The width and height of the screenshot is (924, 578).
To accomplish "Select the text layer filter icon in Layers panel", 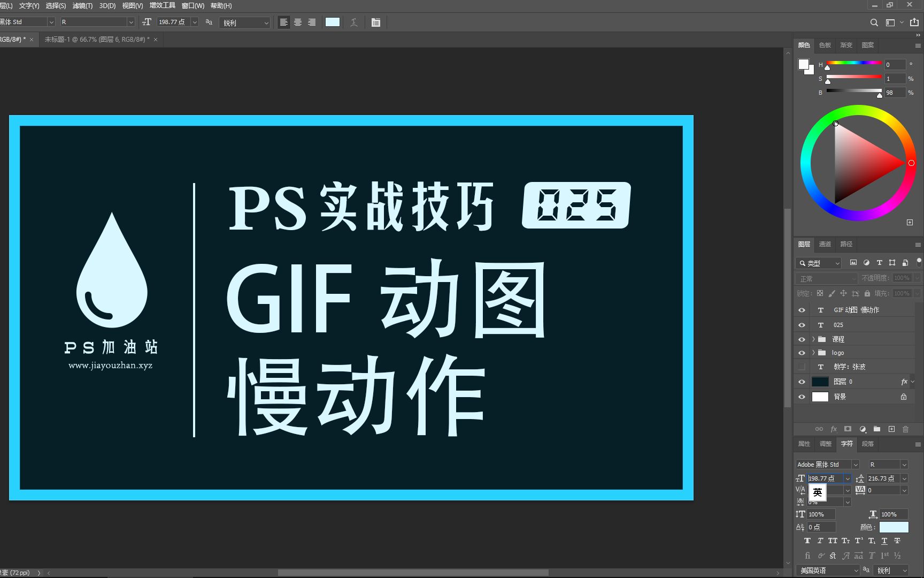I will (x=880, y=263).
